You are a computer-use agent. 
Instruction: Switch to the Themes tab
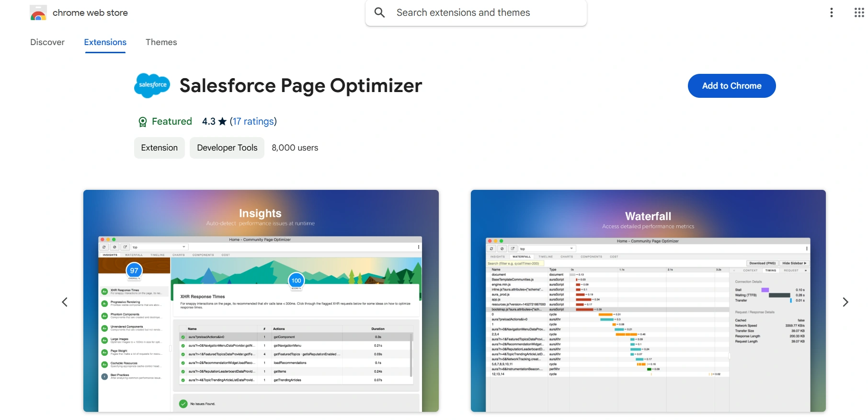[x=161, y=42]
